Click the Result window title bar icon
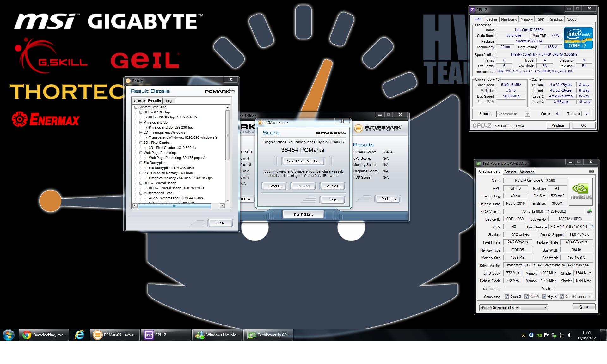 point(128,81)
